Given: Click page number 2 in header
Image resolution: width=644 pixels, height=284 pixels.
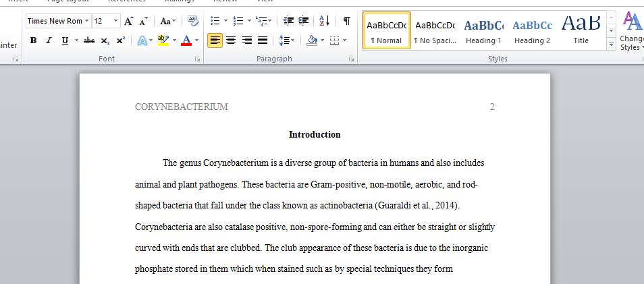Looking at the screenshot, I should pyautogui.click(x=492, y=107).
